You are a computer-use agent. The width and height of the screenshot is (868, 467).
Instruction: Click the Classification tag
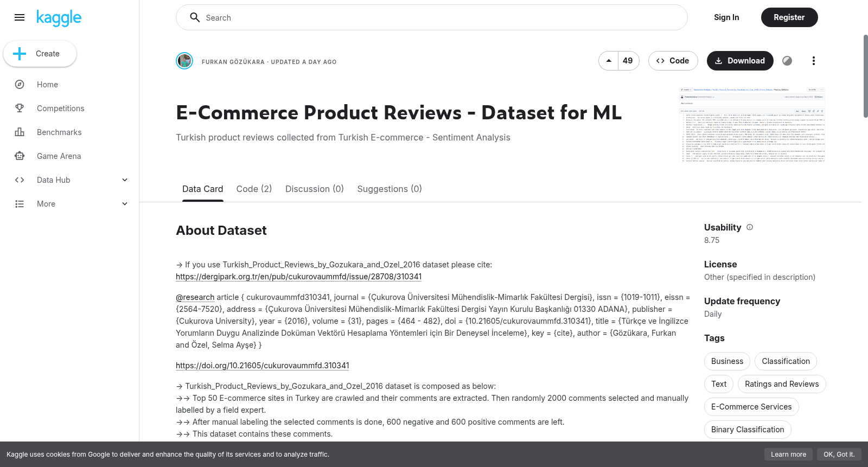786,361
